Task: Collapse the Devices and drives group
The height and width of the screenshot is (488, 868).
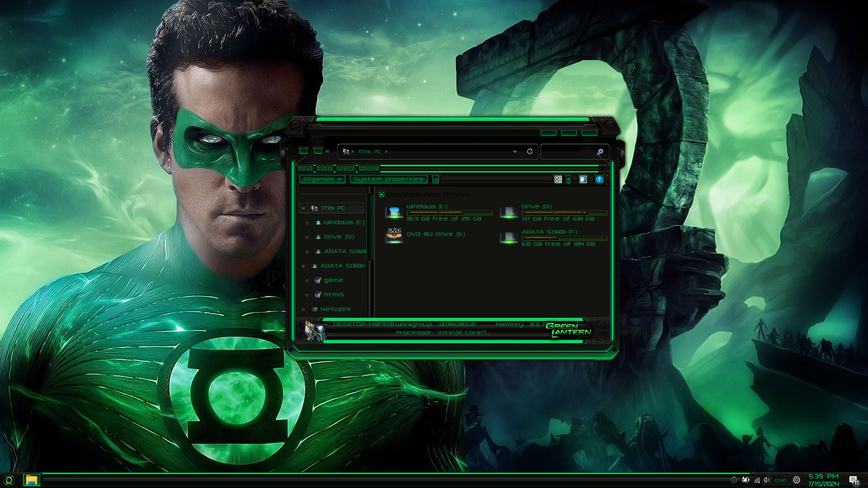Action: (x=381, y=194)
